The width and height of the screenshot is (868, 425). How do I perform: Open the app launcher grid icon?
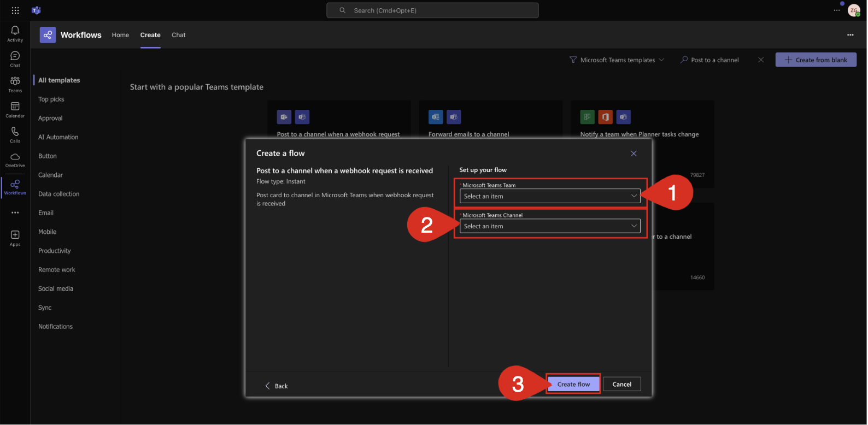coord(15,10)
